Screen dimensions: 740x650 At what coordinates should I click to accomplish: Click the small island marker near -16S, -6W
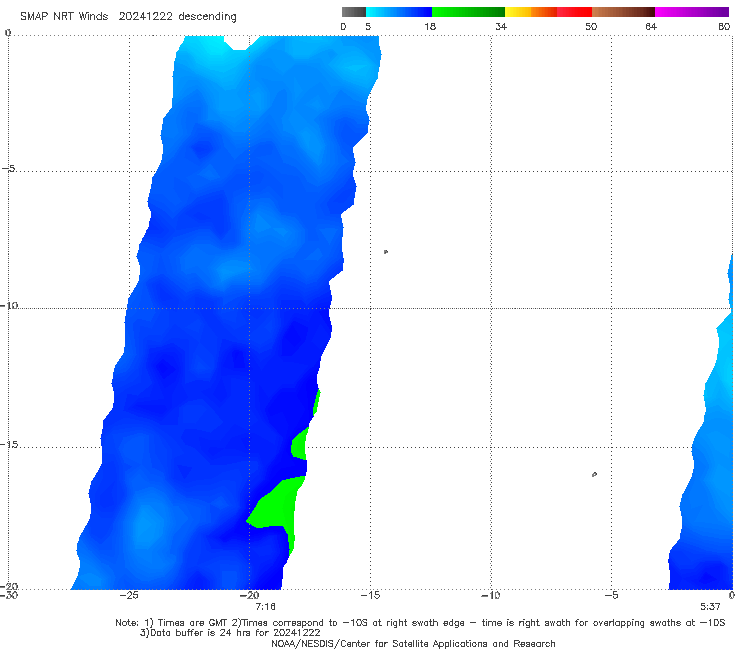(594, 474)
